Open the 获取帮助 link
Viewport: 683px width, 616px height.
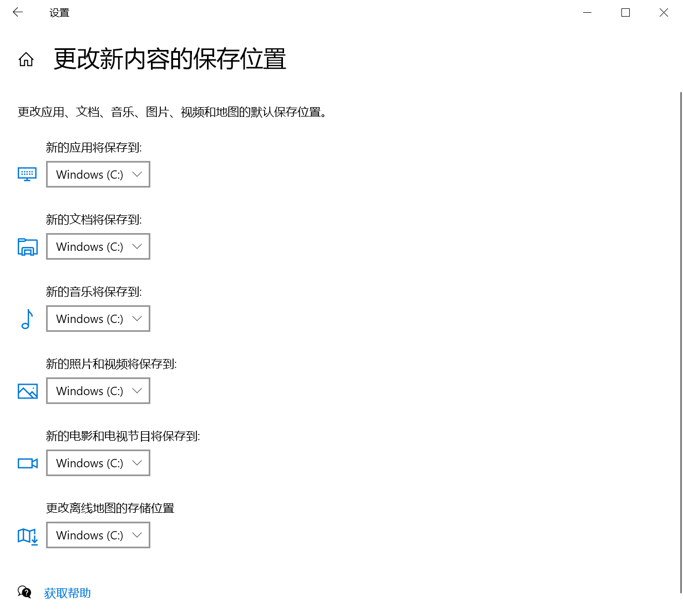point(68,593)
